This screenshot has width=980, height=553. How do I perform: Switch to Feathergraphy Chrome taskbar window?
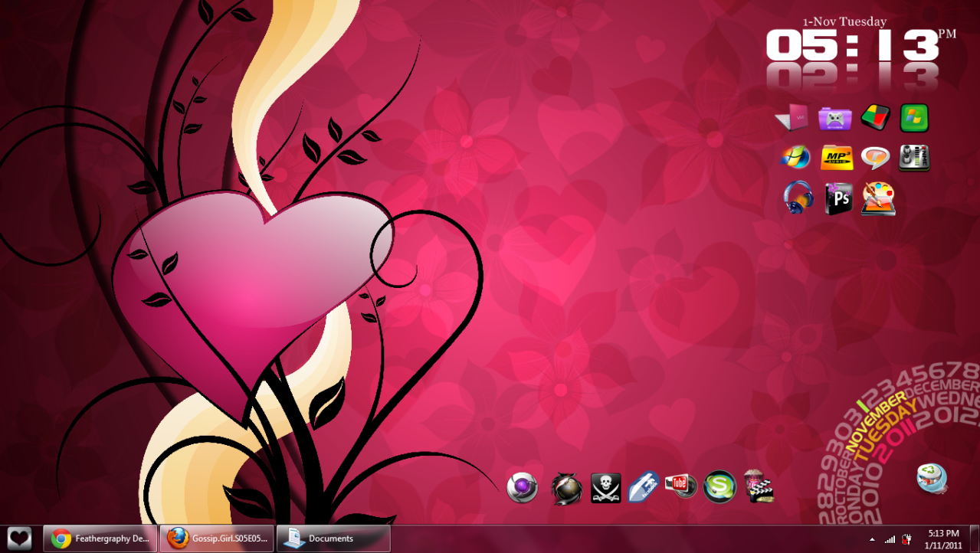(x=100, y=538)
